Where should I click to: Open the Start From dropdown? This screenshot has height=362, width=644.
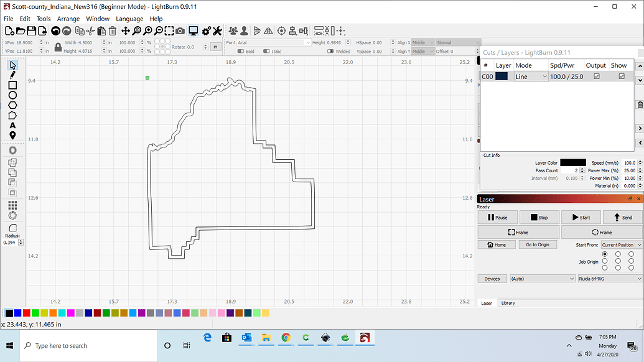coord(621,244)
